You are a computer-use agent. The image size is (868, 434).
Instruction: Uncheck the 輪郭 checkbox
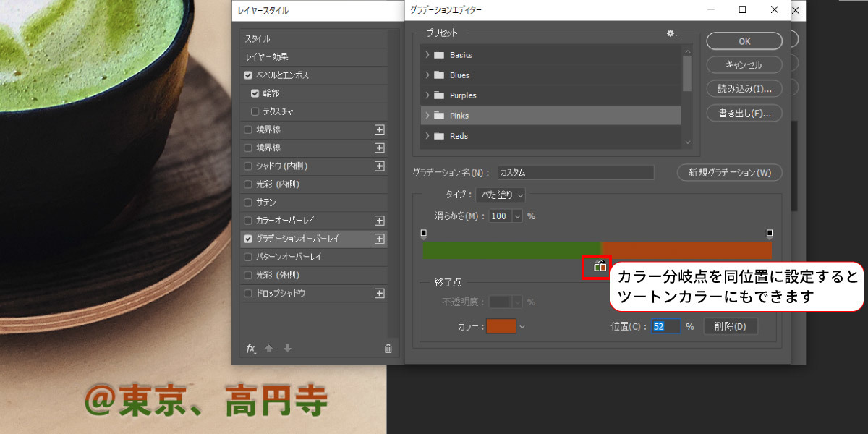tap(255, 93)
